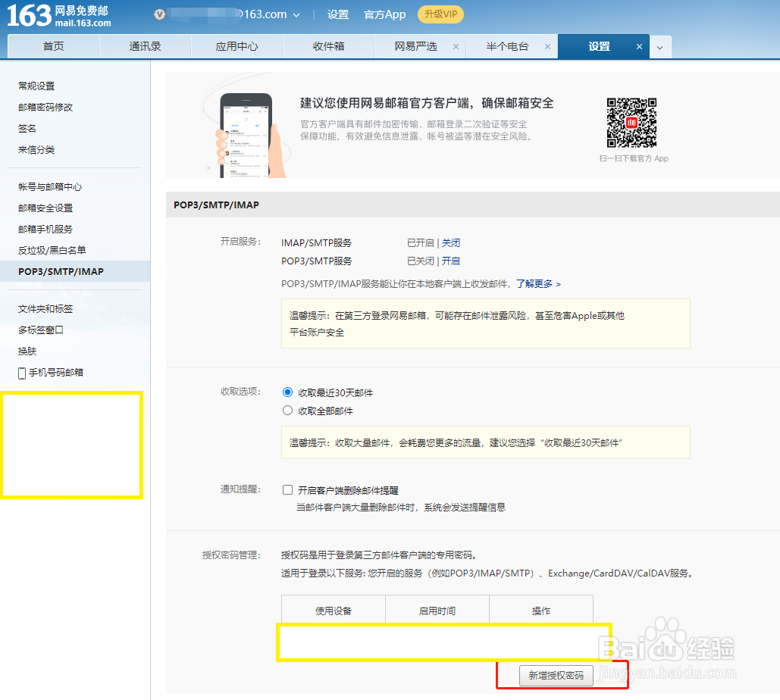
Task: Close the 半个电台 tab
Action: [x=547, y=45]
